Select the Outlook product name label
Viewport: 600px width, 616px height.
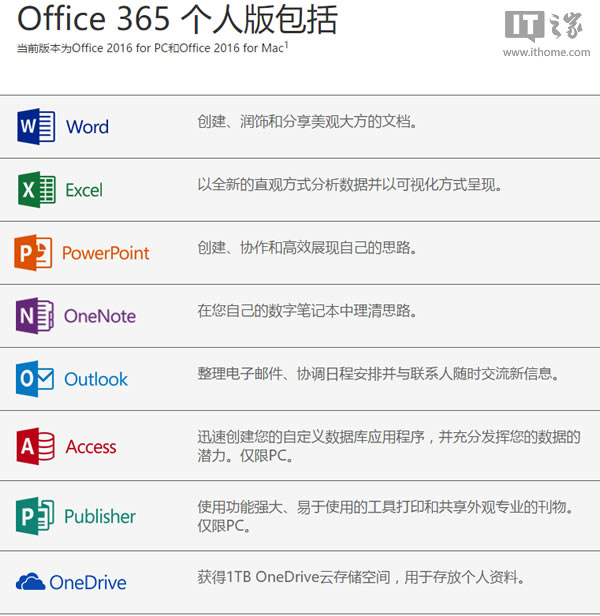[x=96, y=380]
